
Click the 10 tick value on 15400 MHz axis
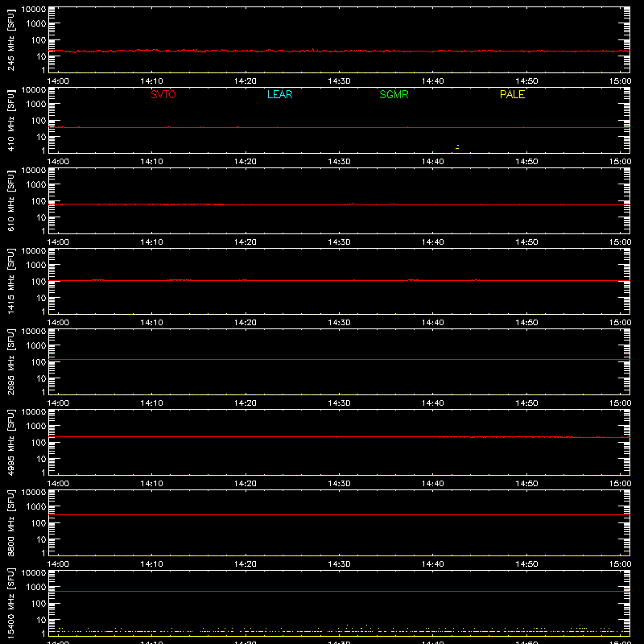(x=41, y=620)
